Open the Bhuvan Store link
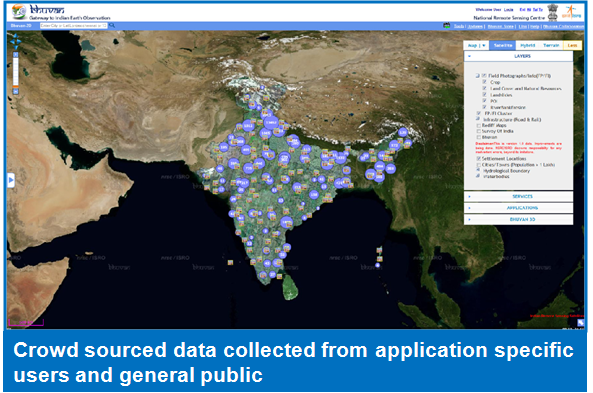The height and width of the screenshot is (393, 593). click(x=500, y=26)
